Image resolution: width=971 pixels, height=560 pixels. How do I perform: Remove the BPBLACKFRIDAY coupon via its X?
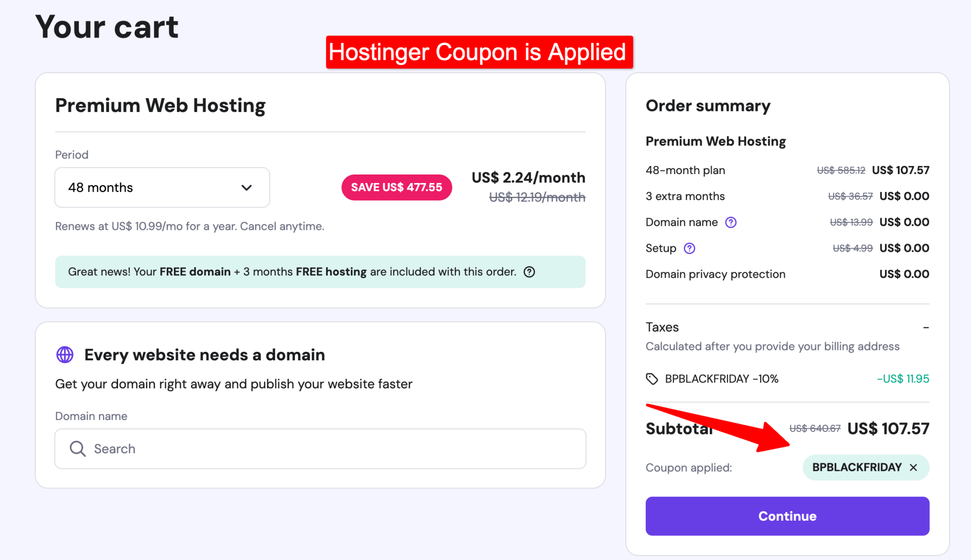(x=913, y=468)
